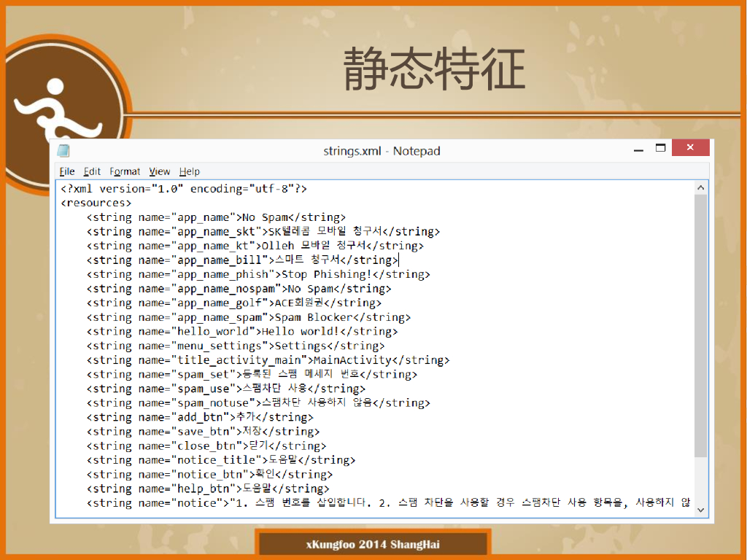
Task: Click the title_activity_main MainActivity line
Action: 268,360
